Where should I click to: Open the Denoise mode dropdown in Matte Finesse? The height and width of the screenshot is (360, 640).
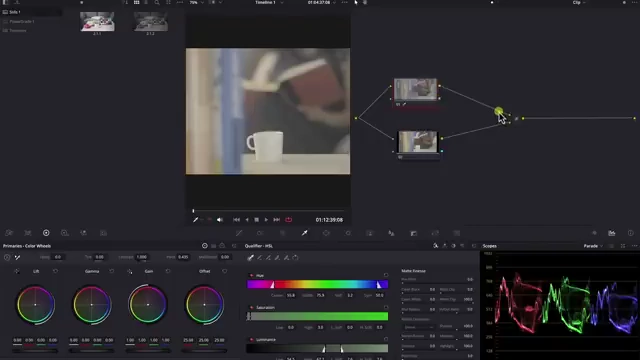418,327
